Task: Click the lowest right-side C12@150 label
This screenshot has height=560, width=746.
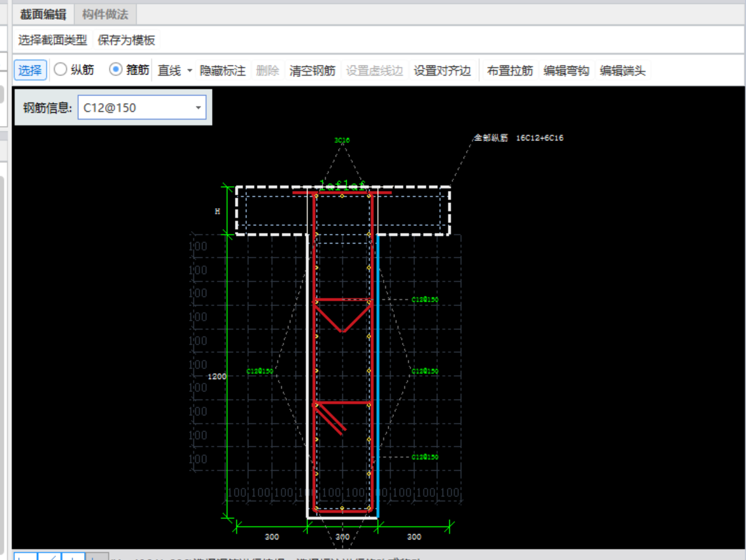Action: [x=425, y=457]
